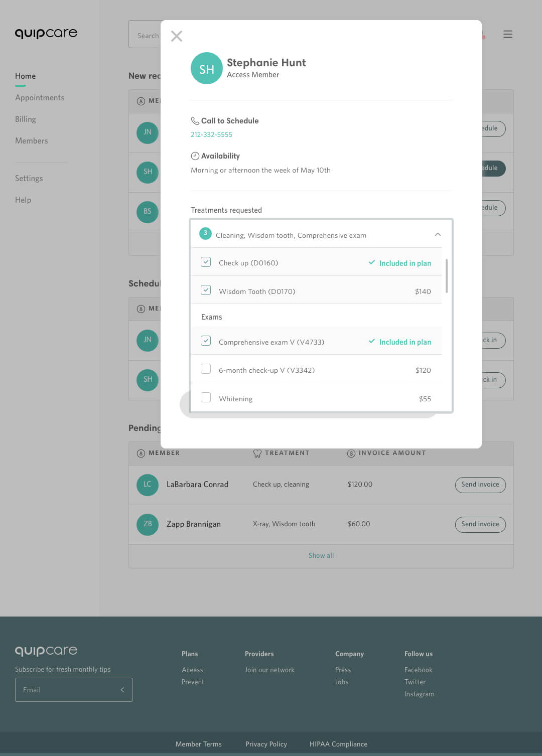Send invoice to LaBarbara Conrad
Screen dimensions: 542x756
[x=480, y=485]
